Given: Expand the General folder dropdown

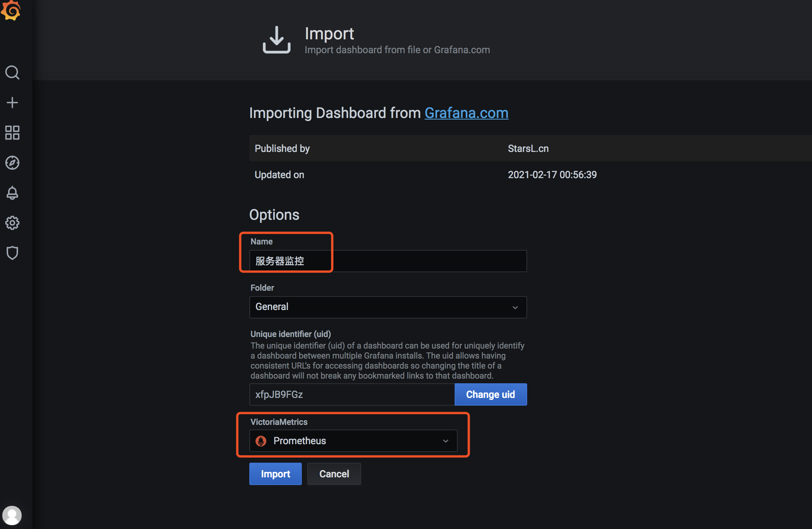Looking at the screenshot, I should pyautogui.click(x=388, y=307).
